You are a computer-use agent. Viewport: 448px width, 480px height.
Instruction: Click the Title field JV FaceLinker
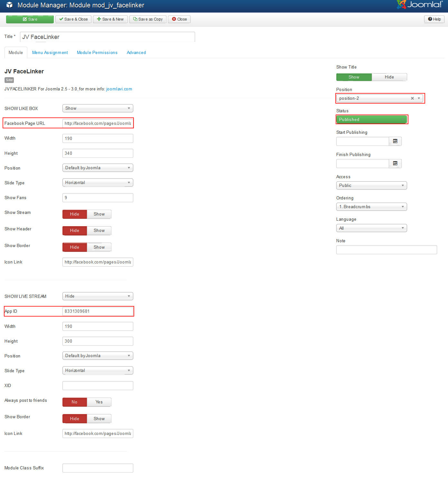107,37
